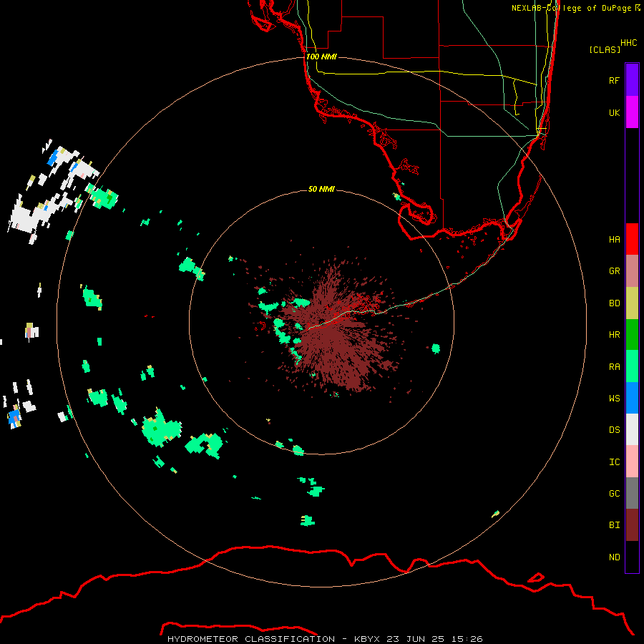Click the purple RF color swatch
The image size is (644, 644).
pos(632,80)
